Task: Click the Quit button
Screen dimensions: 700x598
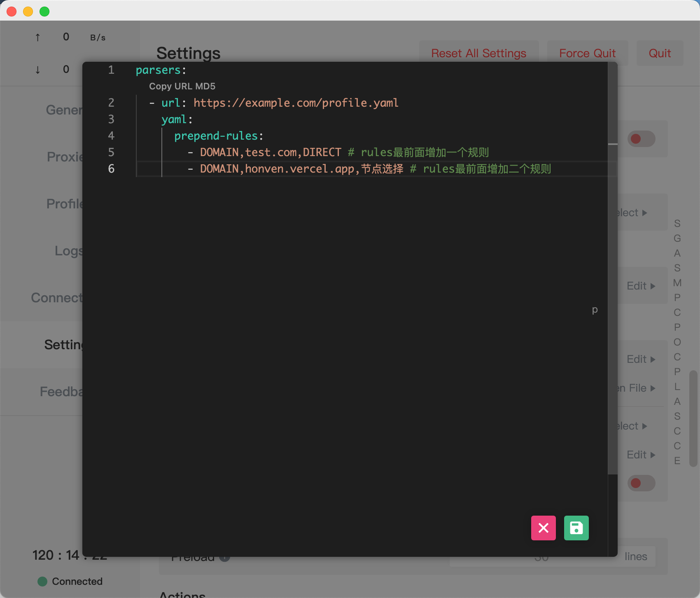Action: coord(660,53)
